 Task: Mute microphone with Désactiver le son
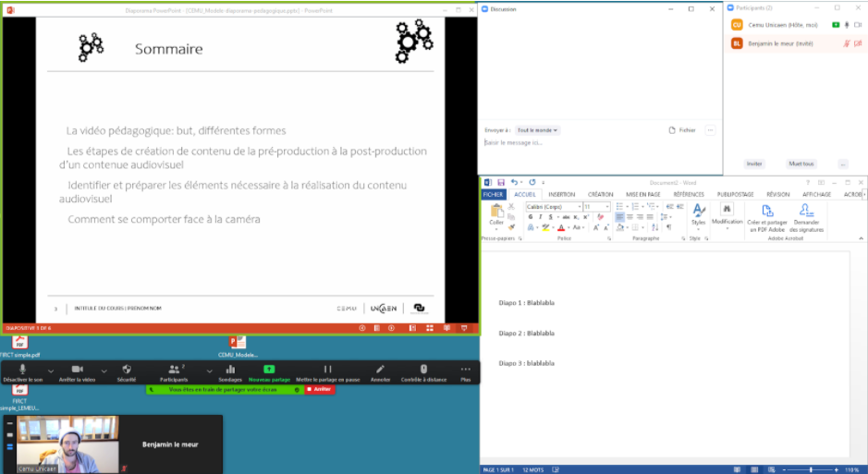click(x=22, y=370)
